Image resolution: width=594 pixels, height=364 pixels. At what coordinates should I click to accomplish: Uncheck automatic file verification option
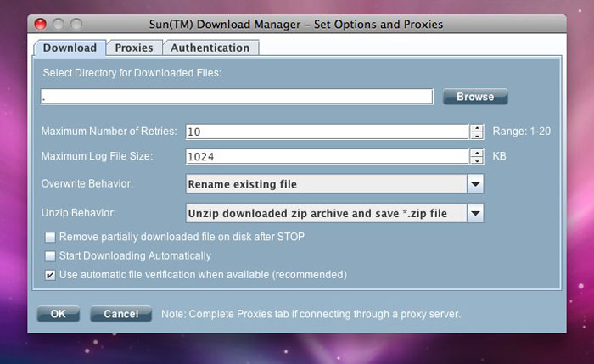[51, 275]
